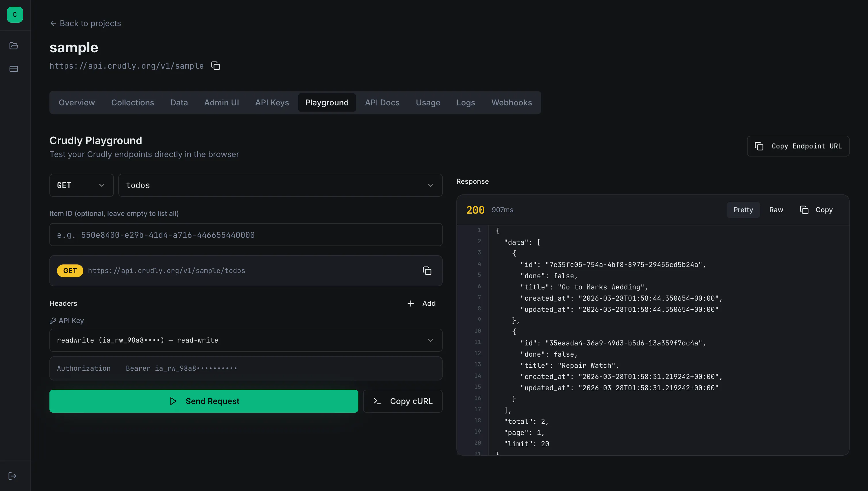Click the logout icon in sidebar
The width and height of the screenshot is (868, 491).
tap(12, 476)
